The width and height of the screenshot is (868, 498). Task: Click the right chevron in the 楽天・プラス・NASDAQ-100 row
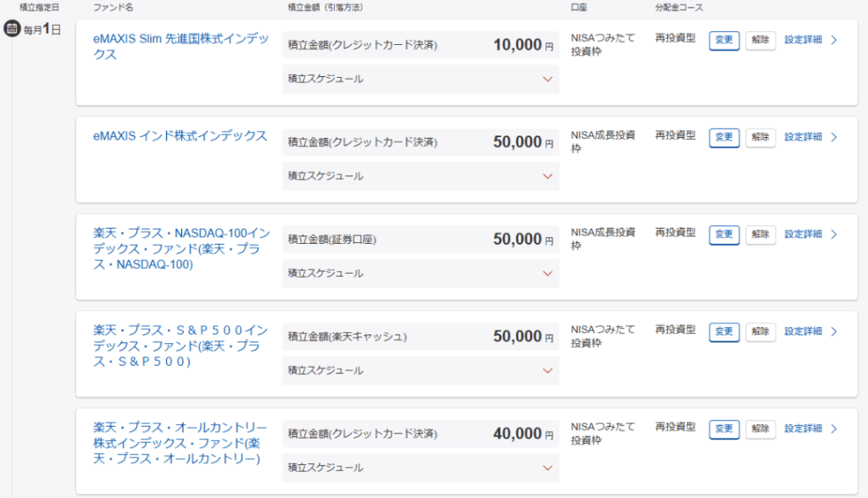coord(834,235)
